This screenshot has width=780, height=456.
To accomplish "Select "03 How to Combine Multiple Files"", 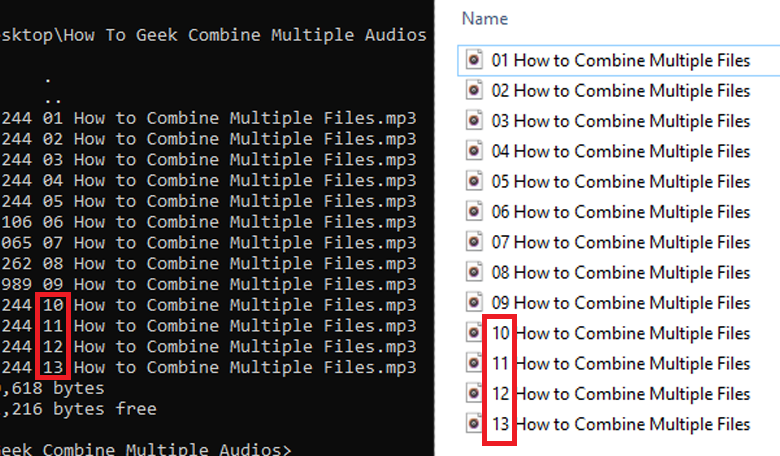I will [620, 121].
